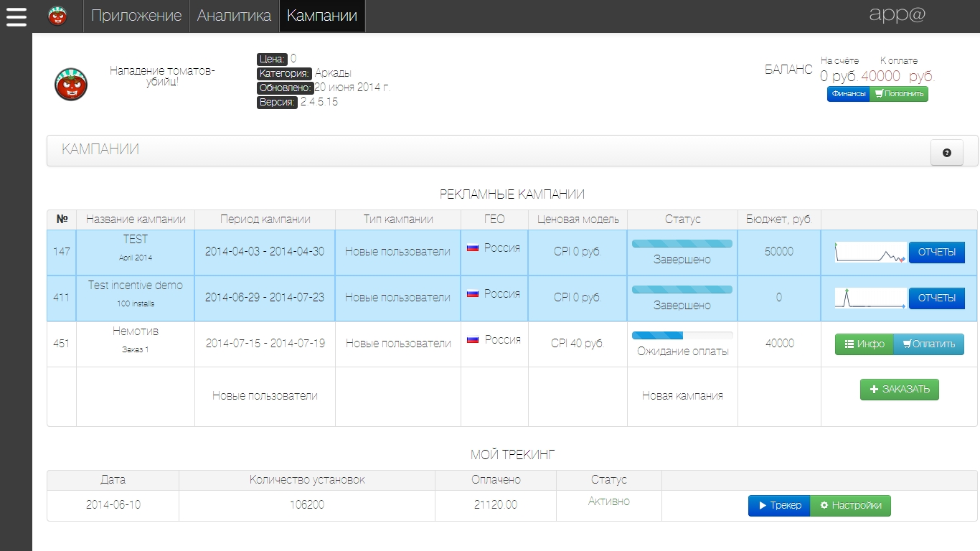
Task: Open the hamburger menu icon
Action: [16, 16]
